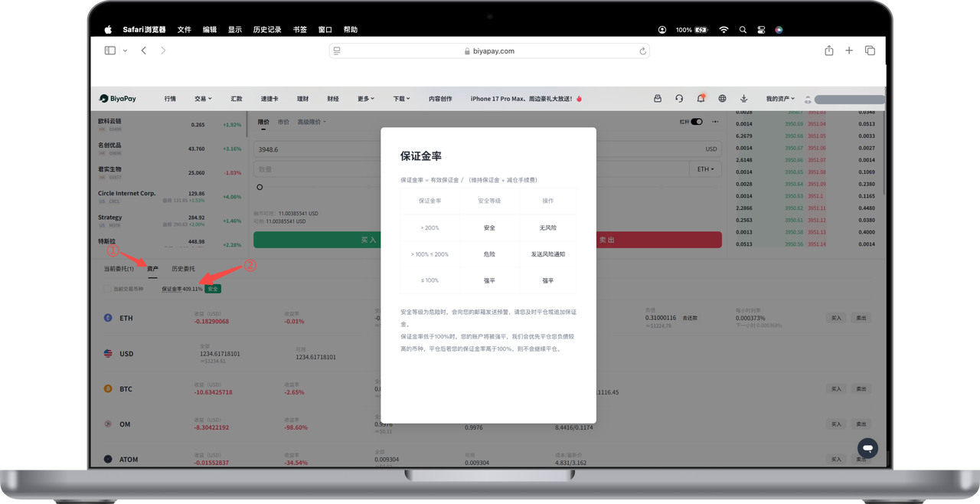Open the floating chat support bubble
The height and width of the screenshot is (504, 980).
tap(867, 448)
